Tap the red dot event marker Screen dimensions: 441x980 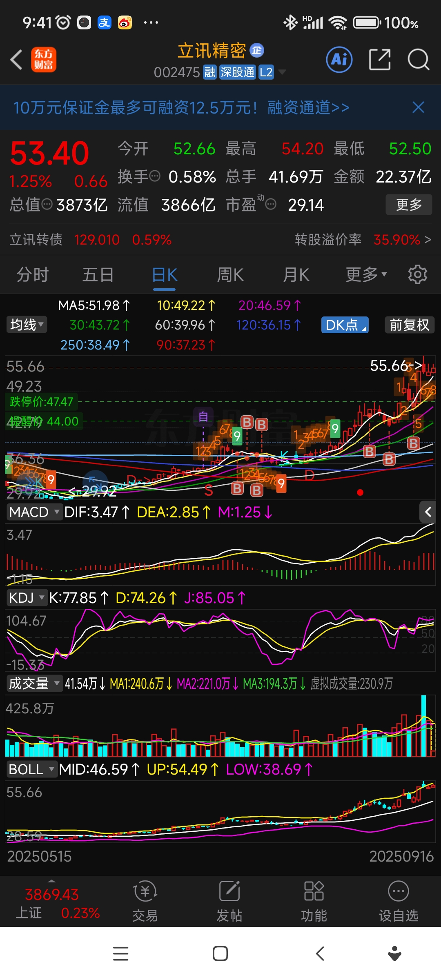point(360,492)
